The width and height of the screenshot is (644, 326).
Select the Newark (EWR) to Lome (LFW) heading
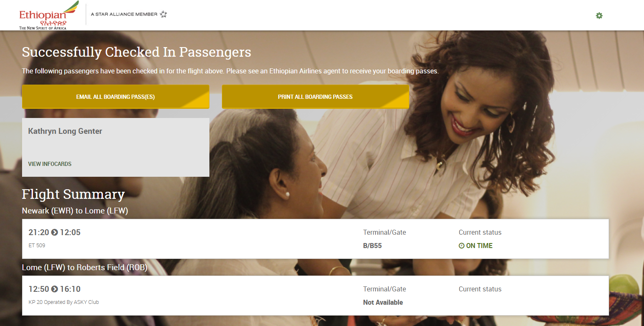tap(75, 211)
